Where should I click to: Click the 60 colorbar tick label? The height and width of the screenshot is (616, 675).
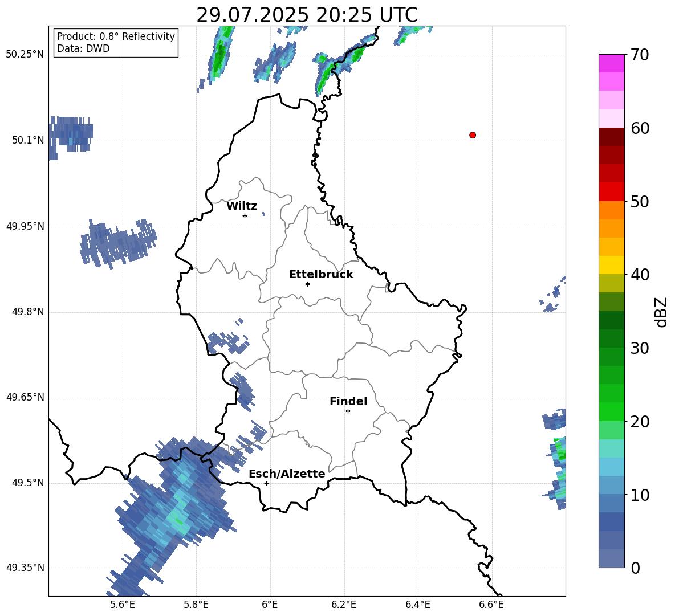click(639, 128)
